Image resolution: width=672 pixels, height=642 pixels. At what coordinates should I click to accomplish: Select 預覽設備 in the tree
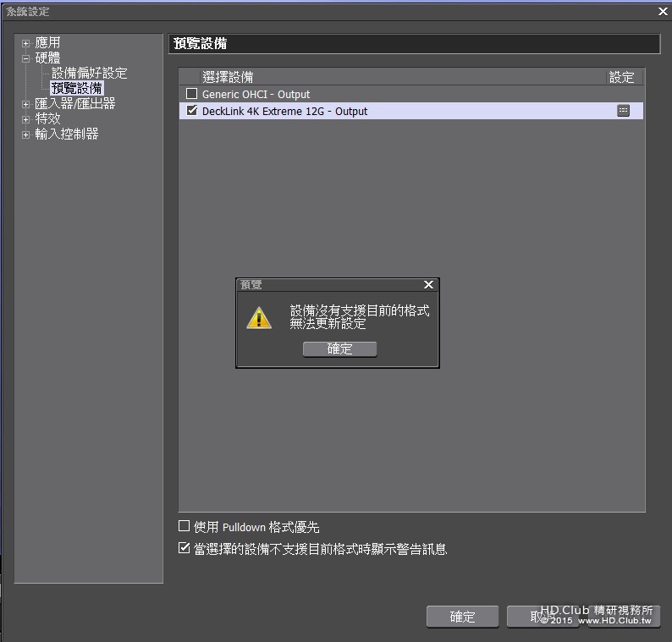point(77,88)
